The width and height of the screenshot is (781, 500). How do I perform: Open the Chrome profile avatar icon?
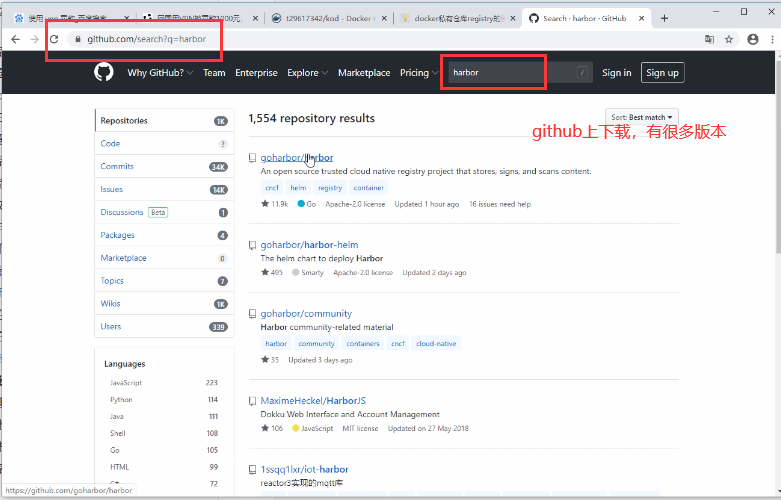click(x=753, y=39)
